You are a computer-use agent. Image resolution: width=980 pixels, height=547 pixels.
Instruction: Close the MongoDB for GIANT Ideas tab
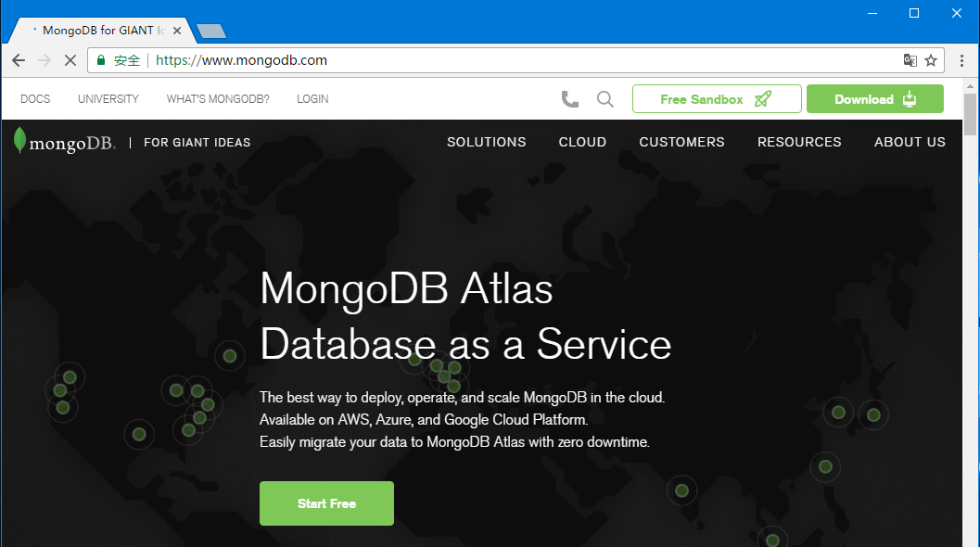[x=177, y=30]
